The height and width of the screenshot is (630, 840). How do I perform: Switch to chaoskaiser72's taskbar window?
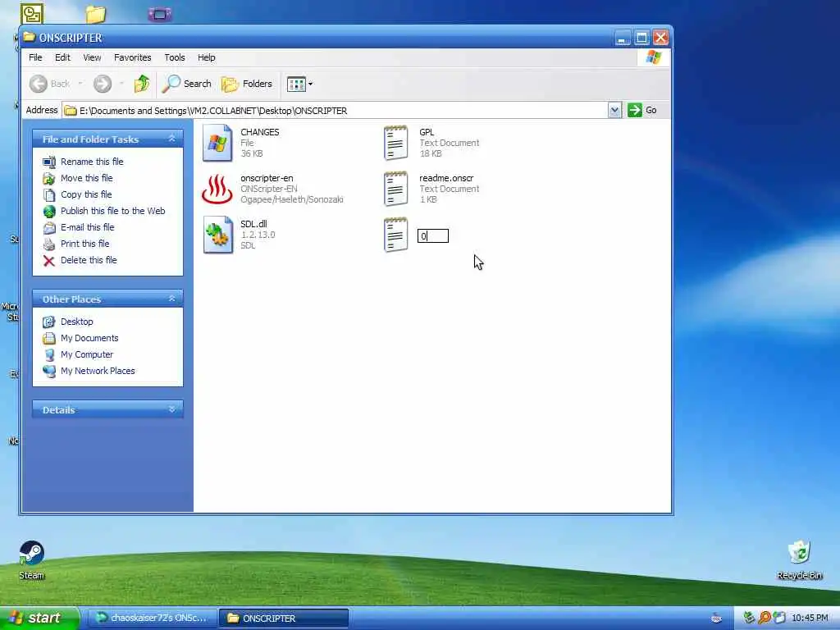tap(152, 619)
